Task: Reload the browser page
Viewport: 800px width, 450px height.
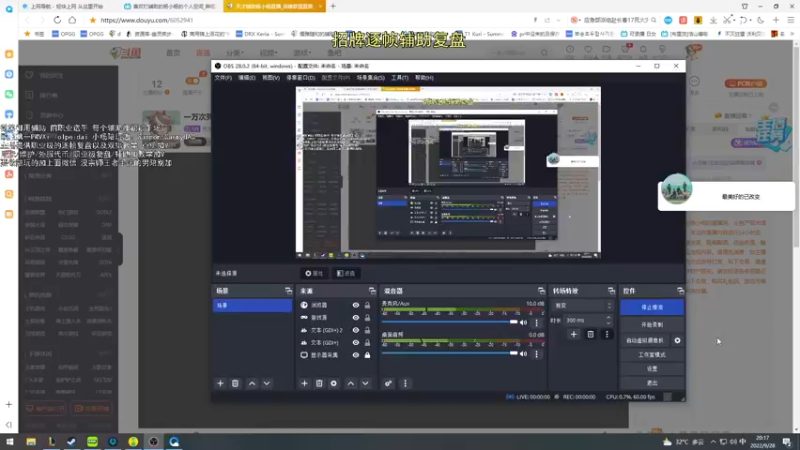Action: coord(57,20)
